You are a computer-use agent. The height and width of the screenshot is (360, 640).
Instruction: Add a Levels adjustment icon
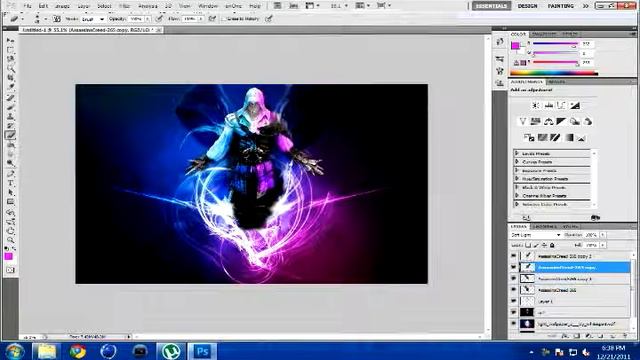pos(549,105)
